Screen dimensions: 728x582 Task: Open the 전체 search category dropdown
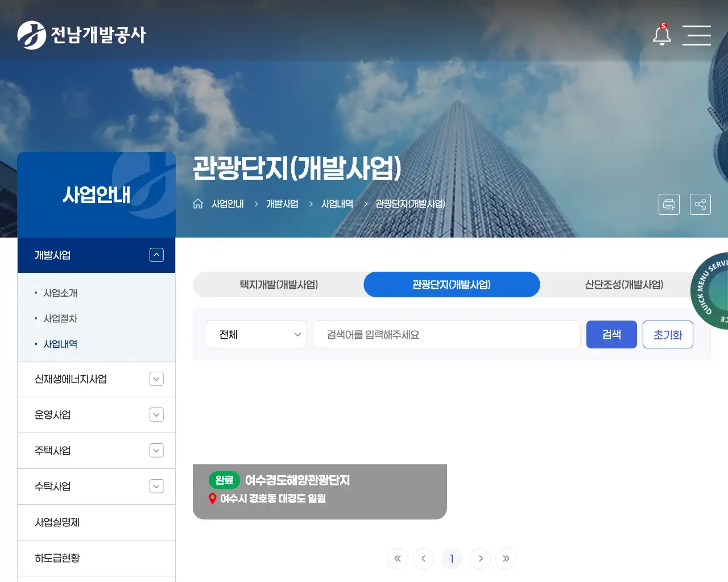[x=256, y=334]
